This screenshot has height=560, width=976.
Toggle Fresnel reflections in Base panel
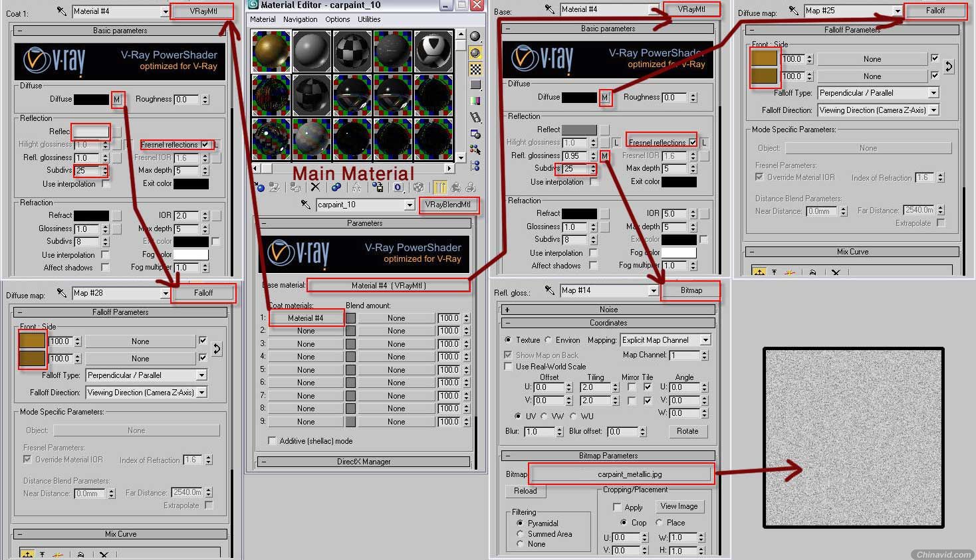[693, 142]
